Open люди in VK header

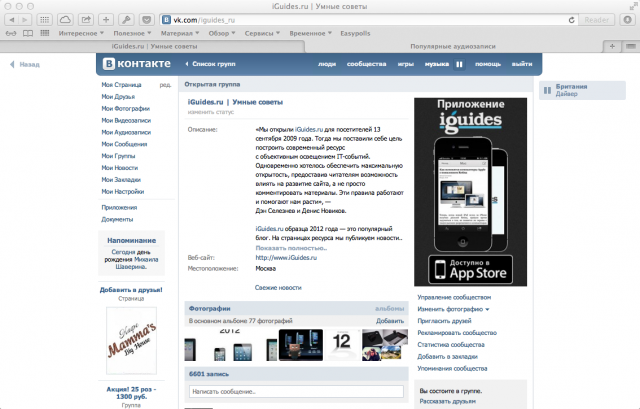[327, 64]
